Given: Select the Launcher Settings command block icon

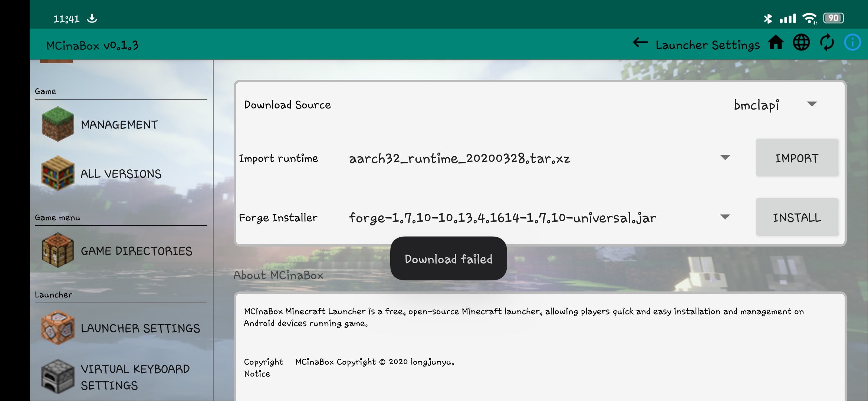Looking at the screenshot, I should (57, 328).
